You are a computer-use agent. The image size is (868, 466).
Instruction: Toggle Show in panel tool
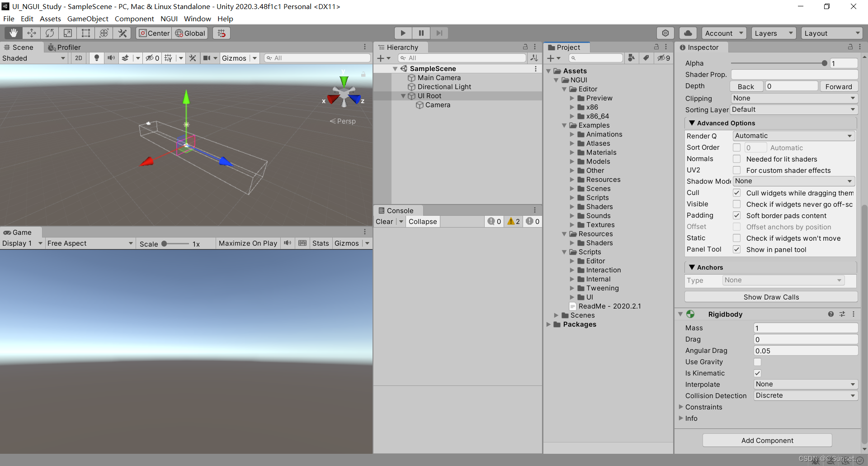(737, 249)
